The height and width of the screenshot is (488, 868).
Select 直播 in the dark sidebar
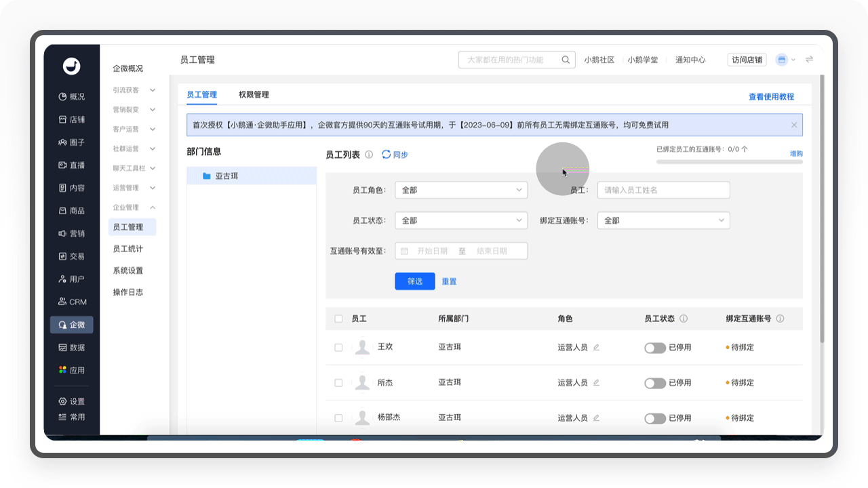click(x=71, y=165)
